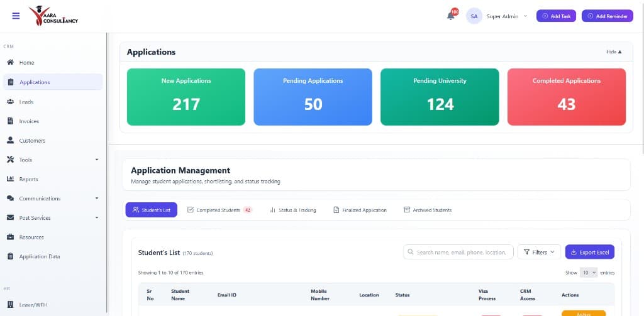Image resolution: width=644 pixels, height=316 pixels.
Task: Click the Customers person icon in sidebar
Action: tap(11, 140)
